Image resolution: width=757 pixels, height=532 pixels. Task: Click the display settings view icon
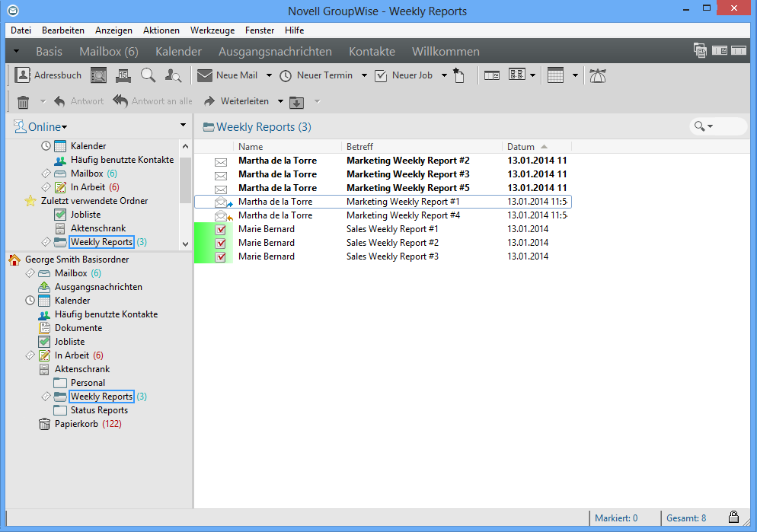click(x=516, y=75)
